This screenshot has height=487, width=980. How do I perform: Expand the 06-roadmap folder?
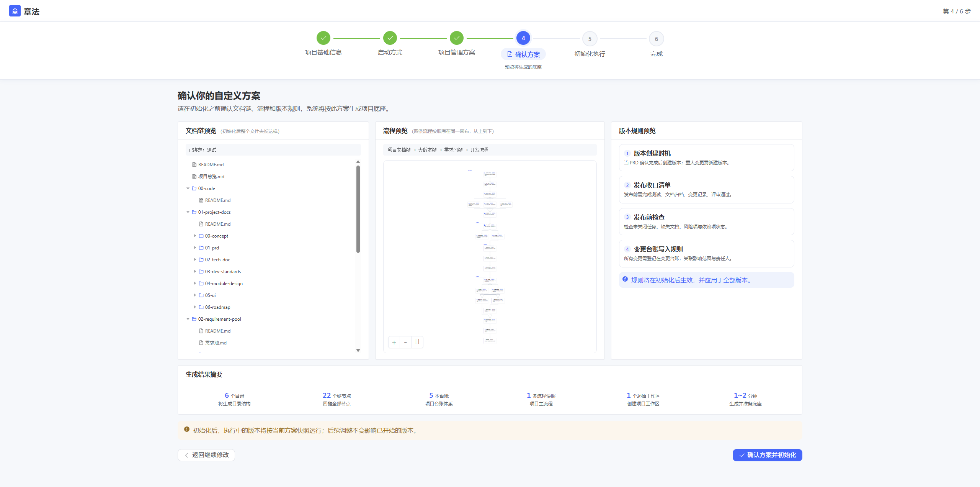[195, 307]
